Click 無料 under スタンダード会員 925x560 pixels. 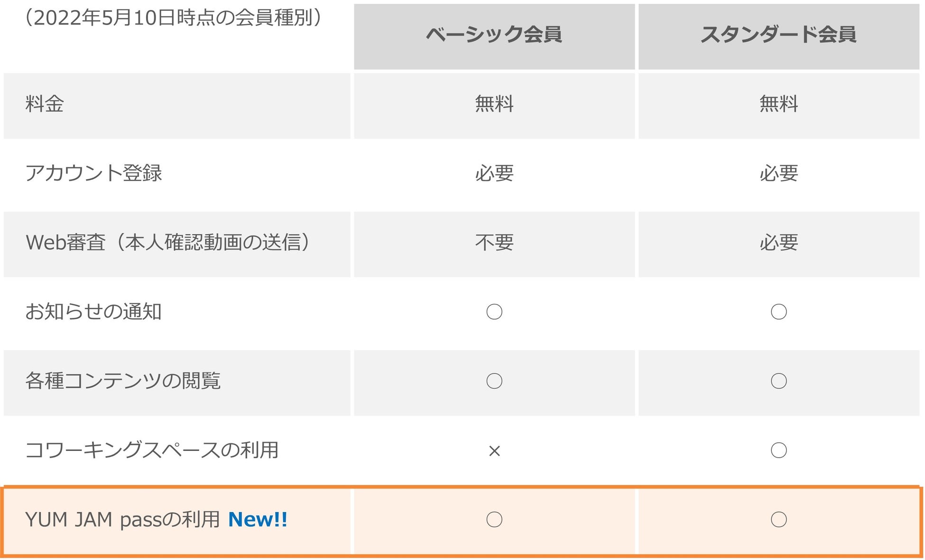point(778,103)
